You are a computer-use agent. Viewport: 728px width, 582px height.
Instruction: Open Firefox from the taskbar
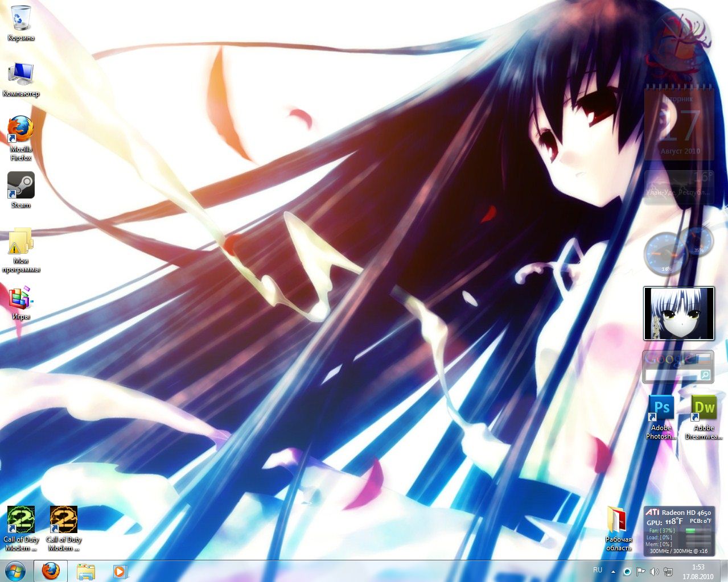(x=51, y=571)
